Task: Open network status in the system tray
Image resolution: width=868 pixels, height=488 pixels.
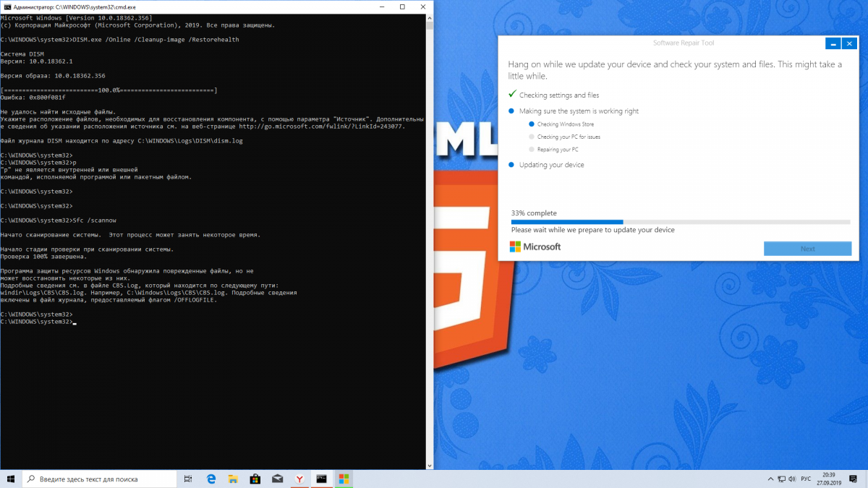Action: pos(781,479)
